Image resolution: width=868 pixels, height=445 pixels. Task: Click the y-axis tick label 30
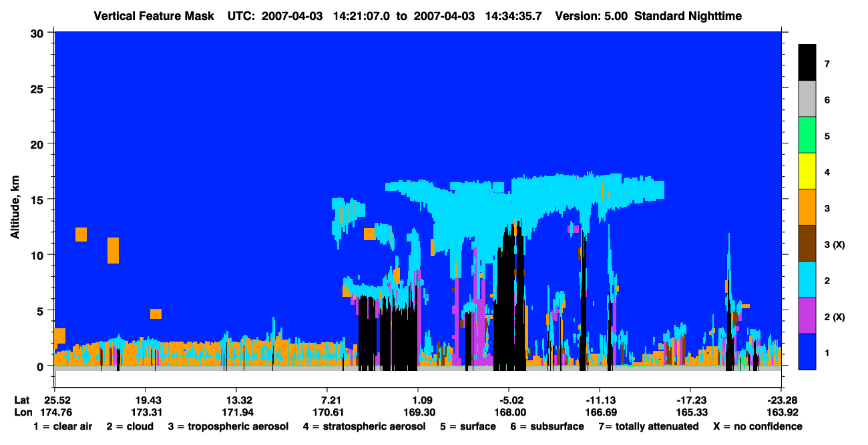coord(39,33)
